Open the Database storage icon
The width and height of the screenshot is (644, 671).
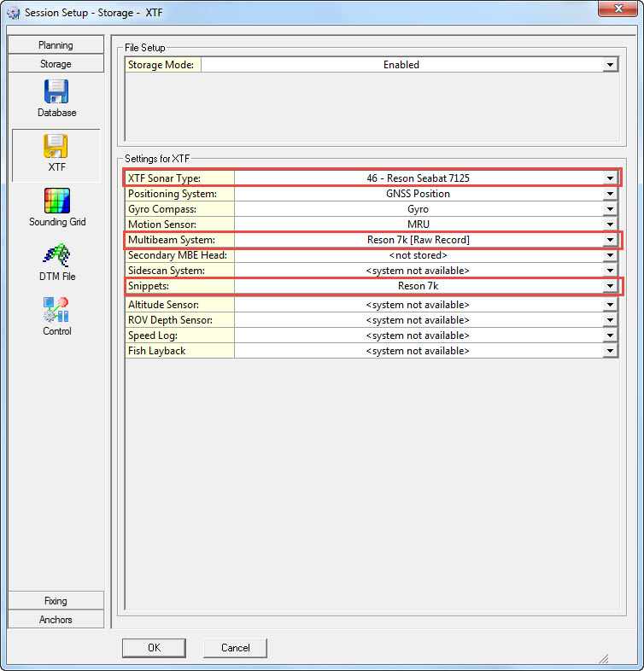[x=56, y=98]
